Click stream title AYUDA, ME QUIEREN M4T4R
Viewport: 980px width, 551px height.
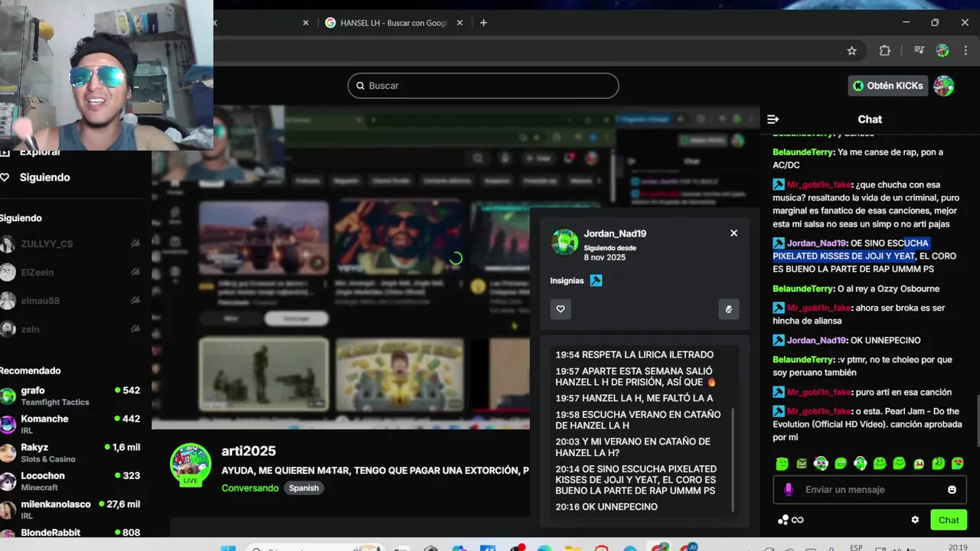click(x=375, y=471)
